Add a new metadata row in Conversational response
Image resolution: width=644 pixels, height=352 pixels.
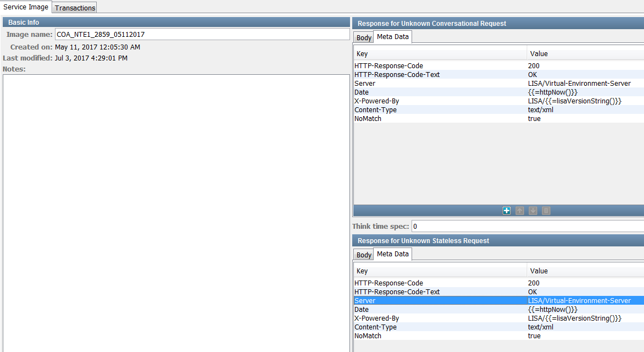tap(507, 211)
